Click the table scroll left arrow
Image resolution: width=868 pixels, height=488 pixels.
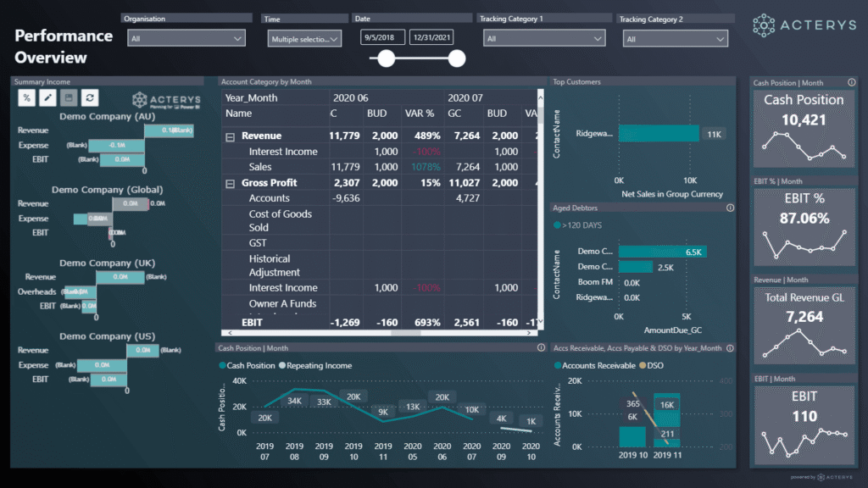(x=230, y=332)
